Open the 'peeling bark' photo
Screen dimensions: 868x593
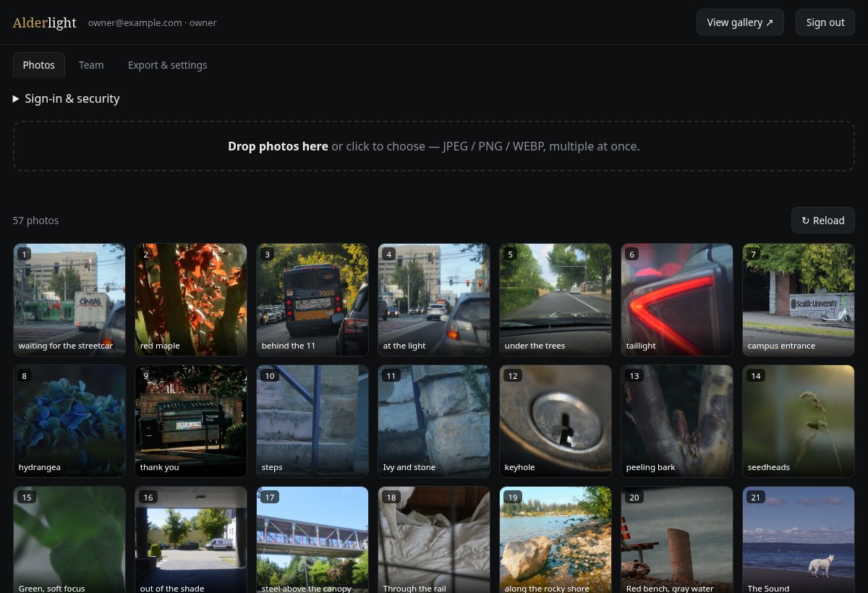(x=677, y=421)
